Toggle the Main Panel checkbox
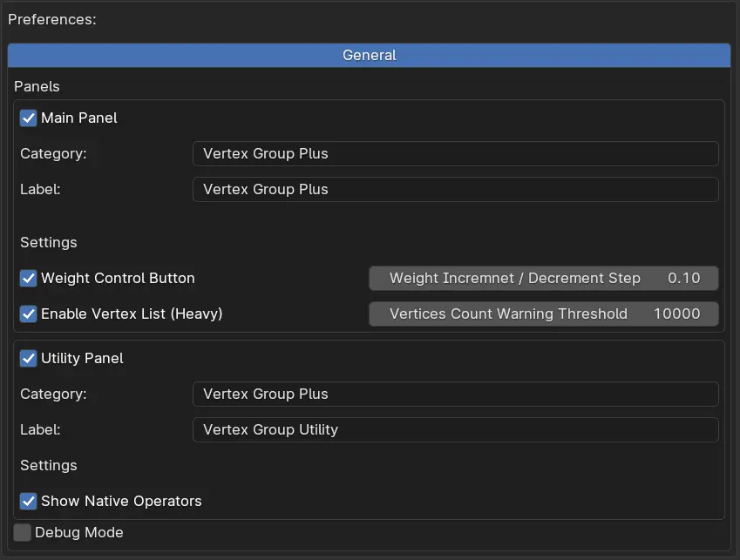 29,118
